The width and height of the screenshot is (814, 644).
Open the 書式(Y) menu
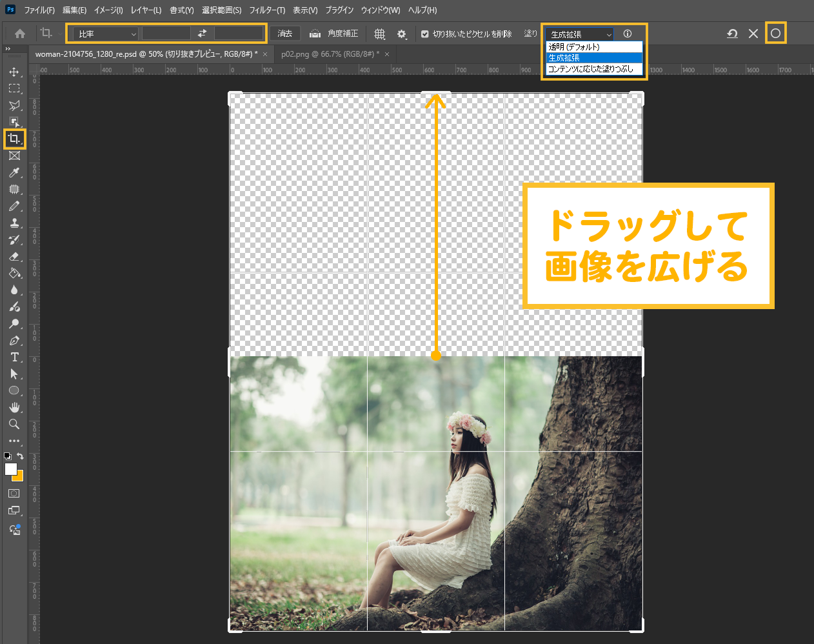(x=182, y=10)
